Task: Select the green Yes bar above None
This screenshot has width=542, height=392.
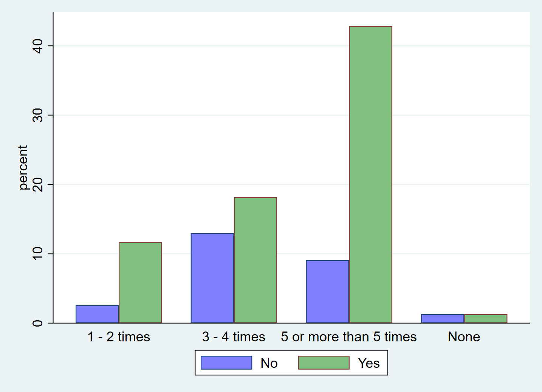Action: 486,318
